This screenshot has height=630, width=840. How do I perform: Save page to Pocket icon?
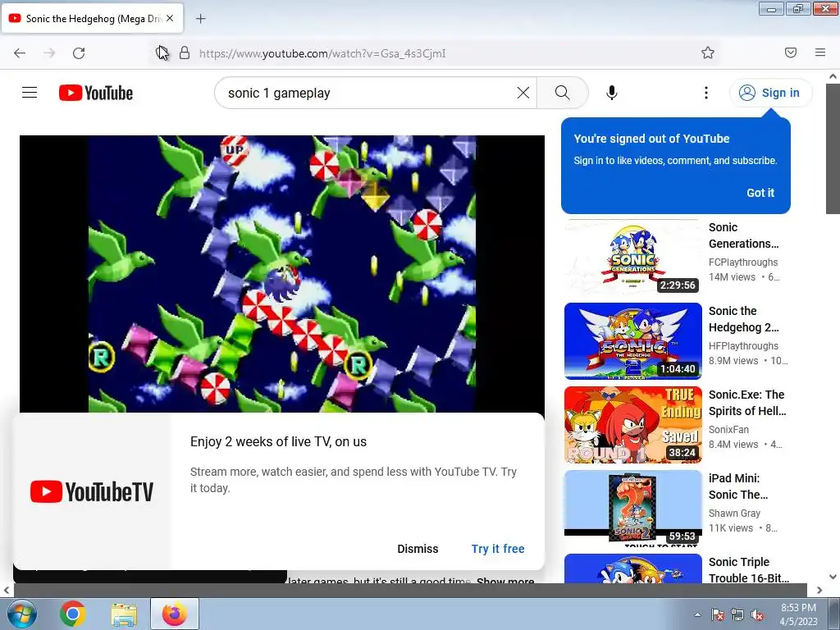point(791,52)
